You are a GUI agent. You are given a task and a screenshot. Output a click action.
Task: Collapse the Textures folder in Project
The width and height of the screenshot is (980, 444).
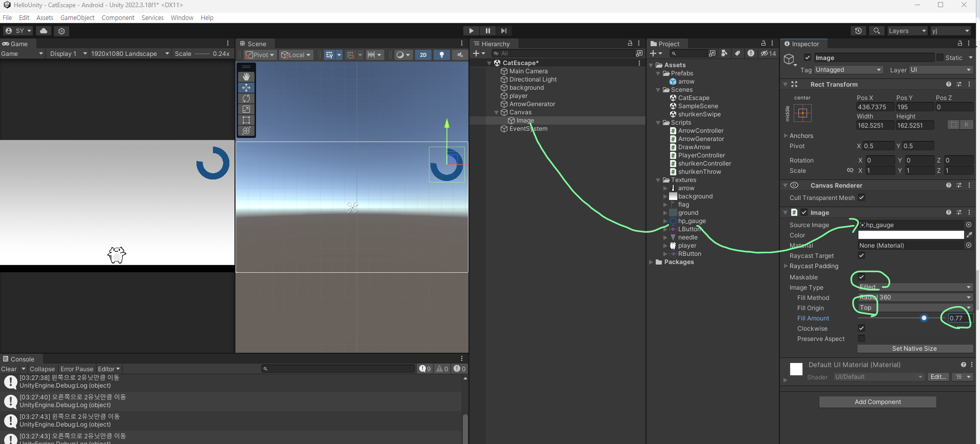click(x=658, y=180)
